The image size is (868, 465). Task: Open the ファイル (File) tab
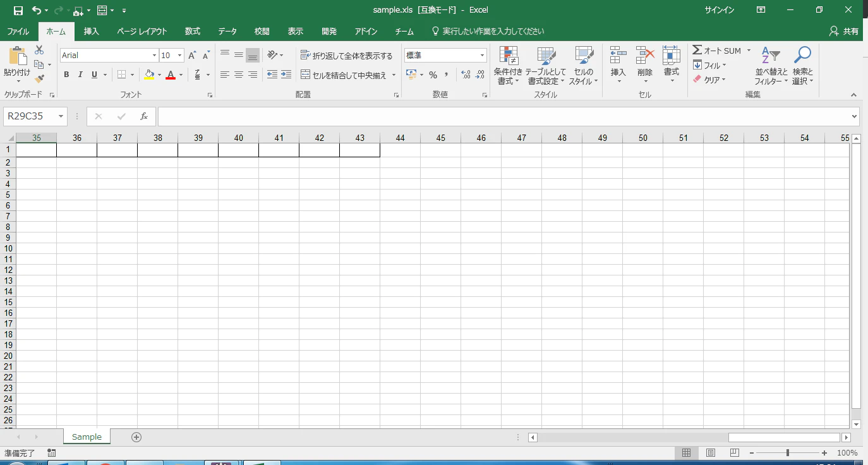pos(18,31)
